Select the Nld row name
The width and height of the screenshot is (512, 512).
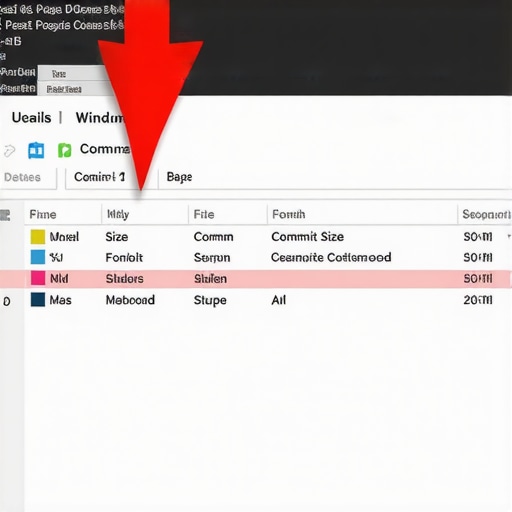click(x=59, y=278)
